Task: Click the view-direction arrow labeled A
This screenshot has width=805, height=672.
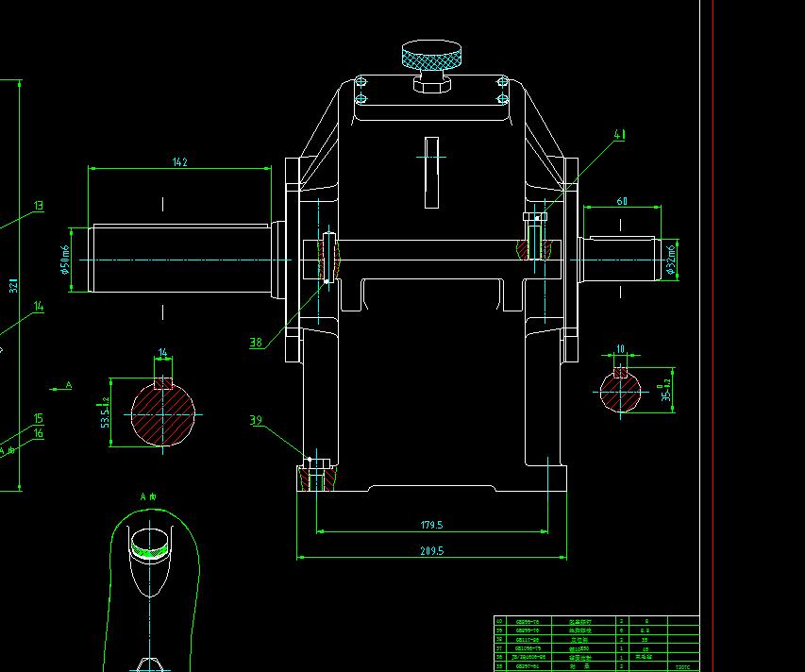Action: click(x=61, y=387)
